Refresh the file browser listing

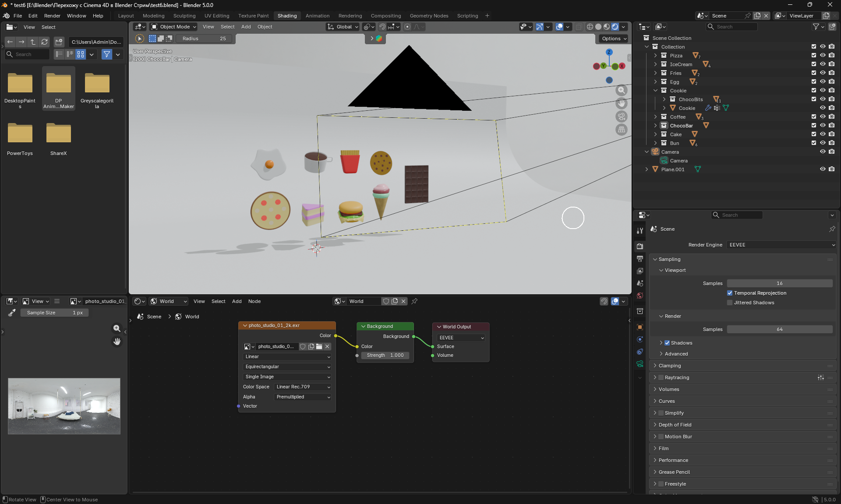click(x=44, y=42)
